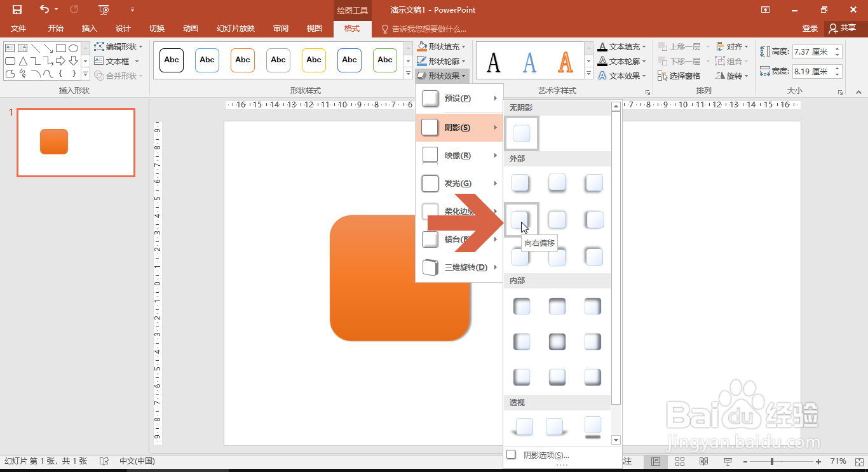
Task: Apply the orange outlined WordArt A style
Action: coord(566,62)
